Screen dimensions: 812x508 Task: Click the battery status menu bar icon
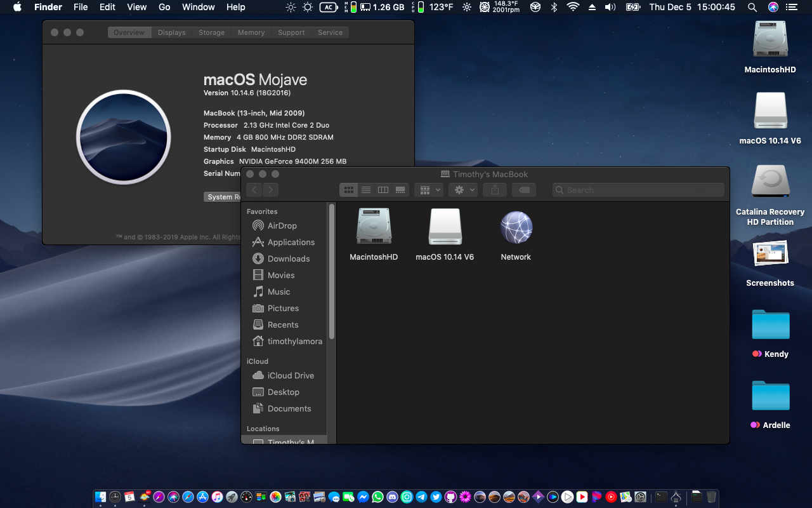[632, 7]
